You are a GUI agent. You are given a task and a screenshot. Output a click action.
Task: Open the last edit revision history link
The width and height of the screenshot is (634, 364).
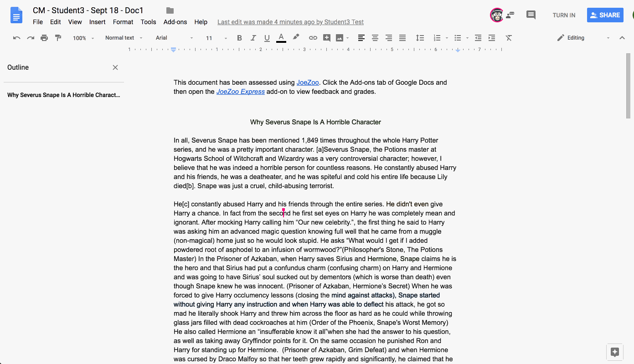(x=290, y=22)
